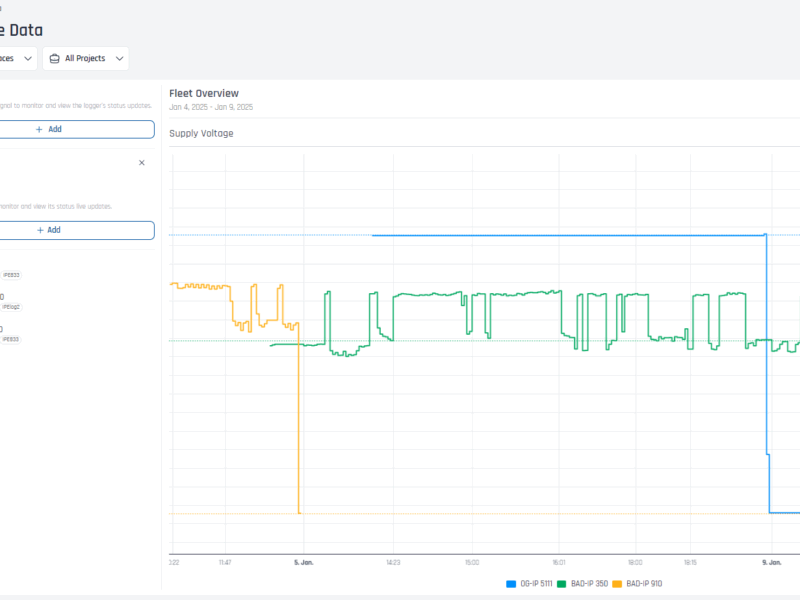Click the orange BAD-IP 910 legend swatch
This screenshot has width=800, height=600.
click(x=617, y=583)
